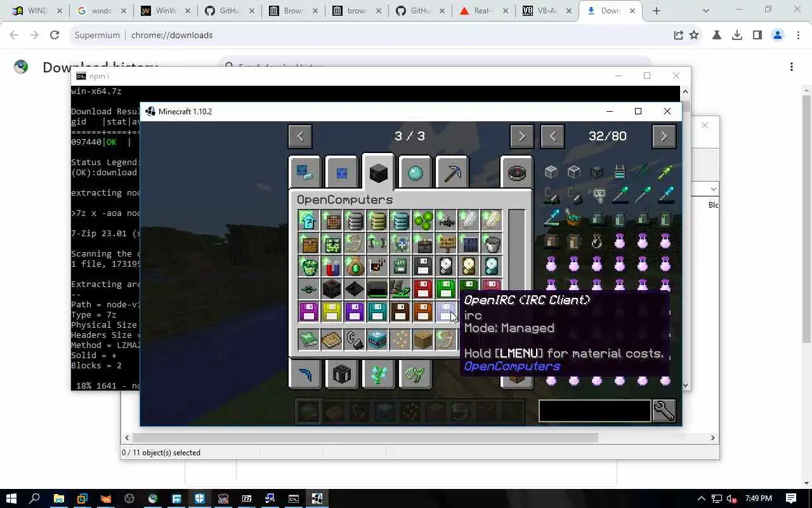
Task: Reload the Chrome downloads page
Action: point(55,35)
